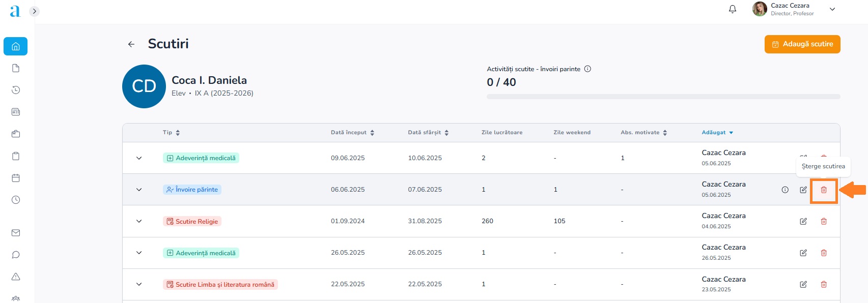Edit the Scutire Religie exemption row

tap(803, 222)
